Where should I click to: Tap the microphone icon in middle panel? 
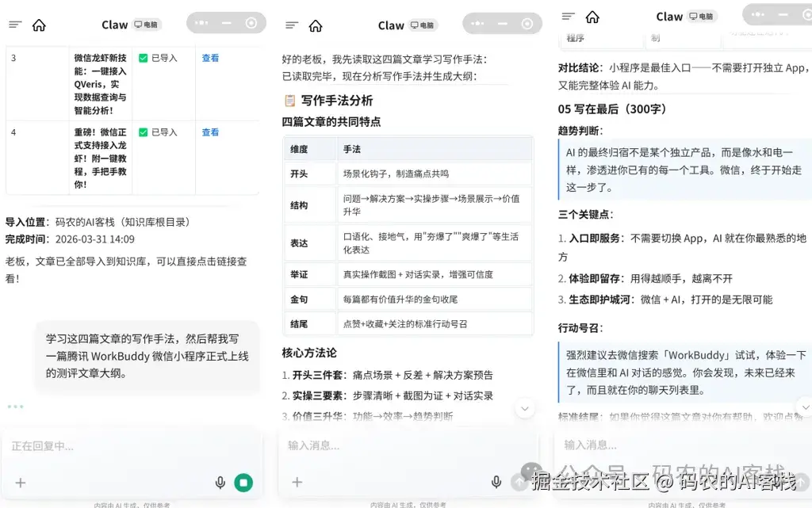[496, 482]
